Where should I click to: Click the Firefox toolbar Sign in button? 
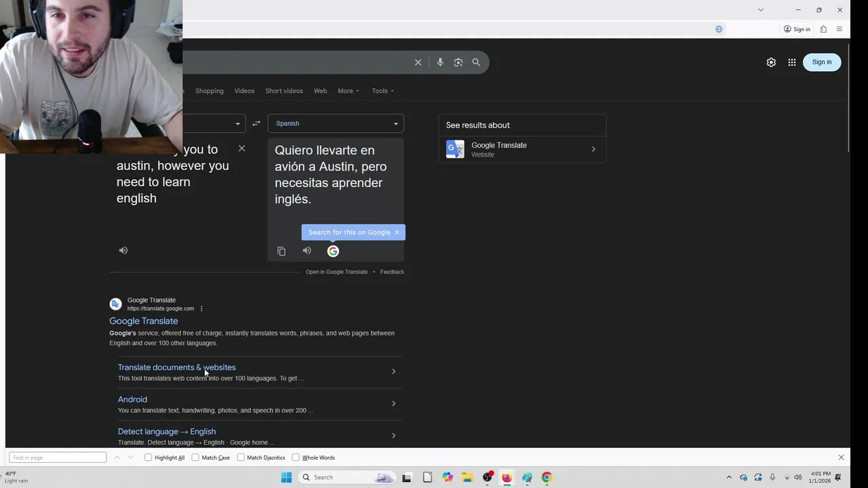click(x=797, y=29)
